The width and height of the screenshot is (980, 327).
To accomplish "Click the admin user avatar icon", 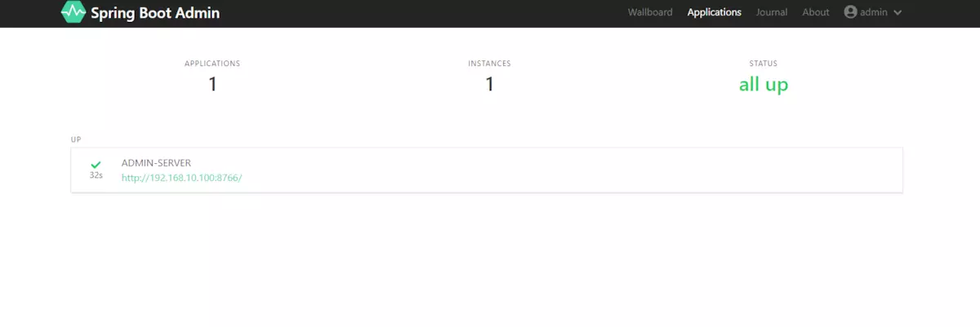I will [851, 12].
